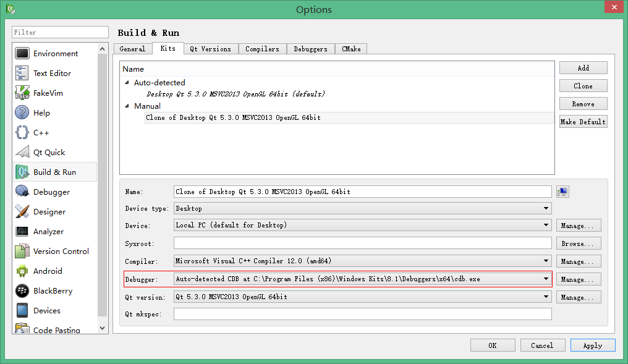Open the Version Control settings page
This screenshot has height=364, width=628.
[21, 251]
